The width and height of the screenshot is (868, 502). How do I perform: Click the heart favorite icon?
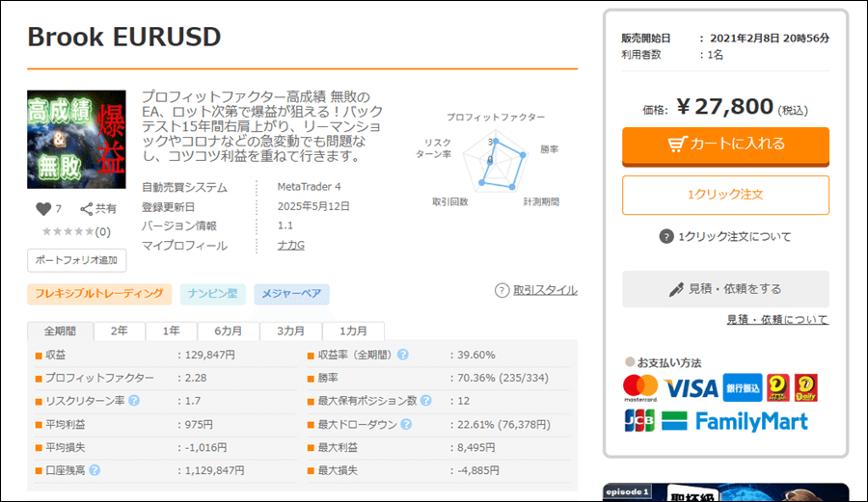pyautogui.click(x=42, y=209)
